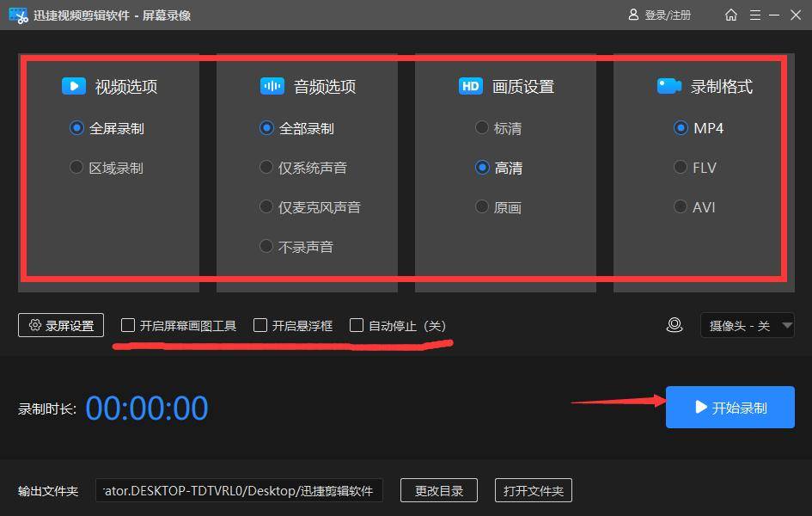The image size is (812, 516).
Task: Click the HD quality settings icon
Action: click(470, 86)
